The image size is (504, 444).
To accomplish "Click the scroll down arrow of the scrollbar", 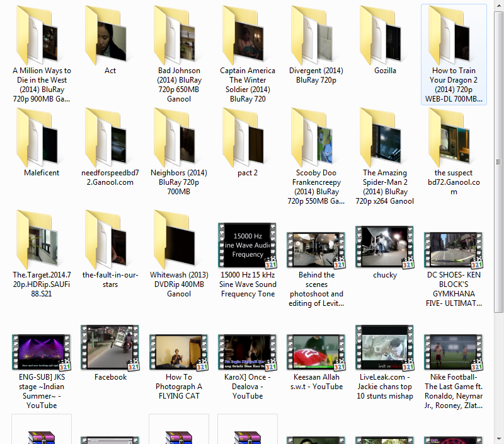I will point(498,439).
